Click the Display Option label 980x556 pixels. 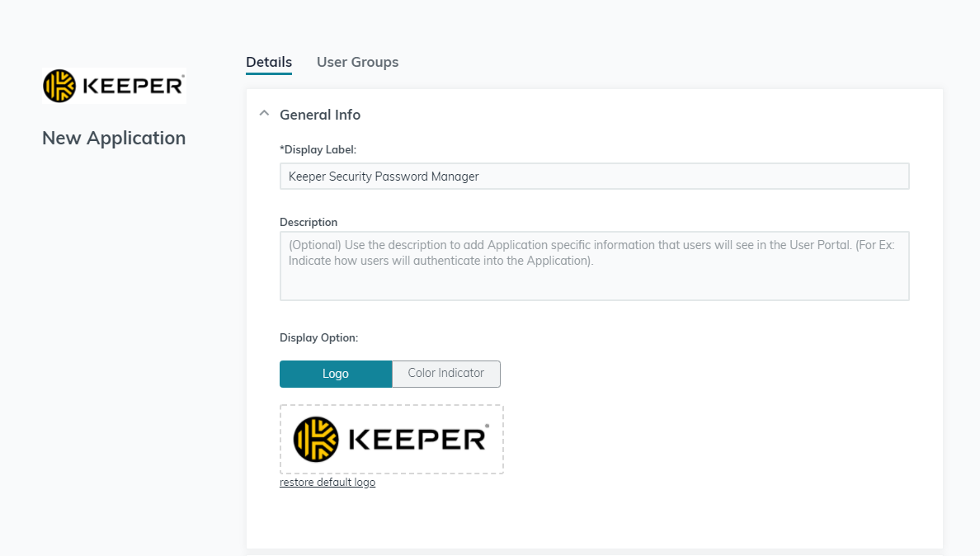coord(318,337)
